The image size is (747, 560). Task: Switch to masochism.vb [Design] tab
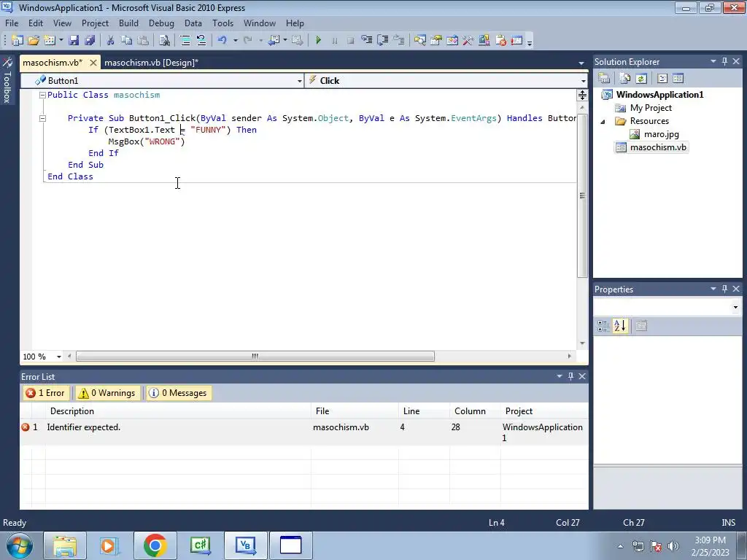tap(151, 63)
